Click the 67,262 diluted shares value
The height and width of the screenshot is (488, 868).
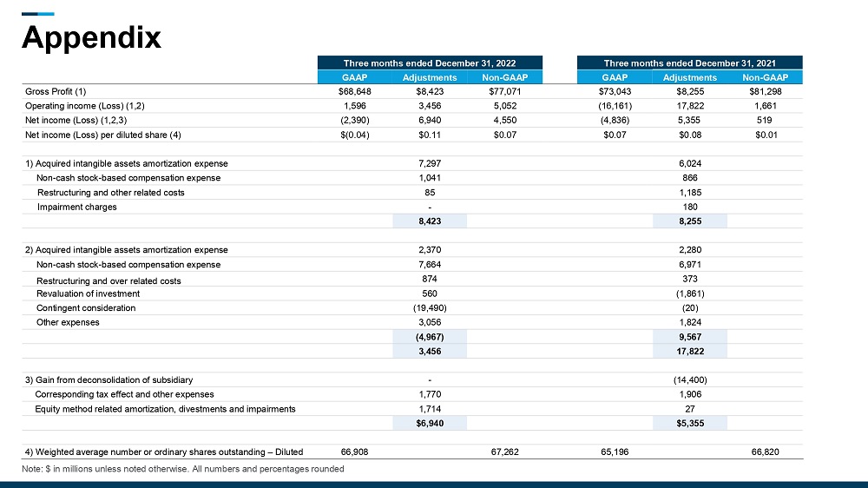pyautogui.click(x=504, y=452)
